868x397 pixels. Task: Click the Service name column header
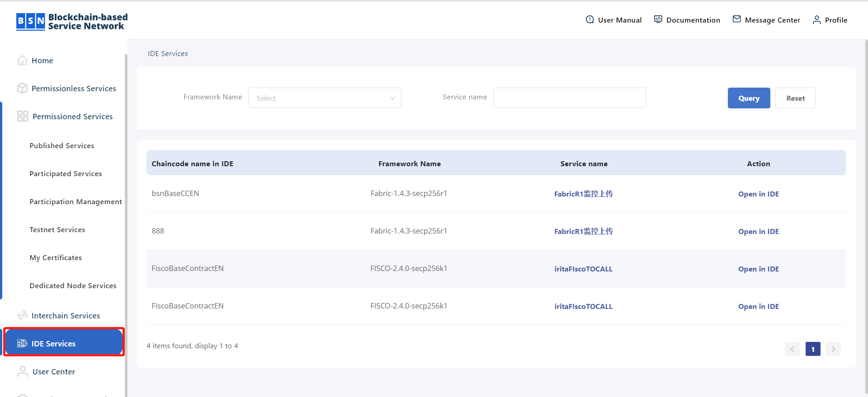(584, 163)
